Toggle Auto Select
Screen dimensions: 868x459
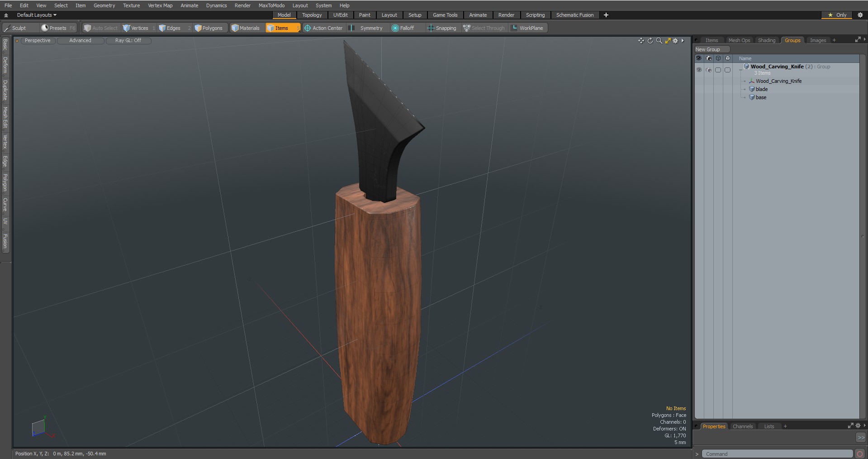pyautogui.click(x=101, y=28)
